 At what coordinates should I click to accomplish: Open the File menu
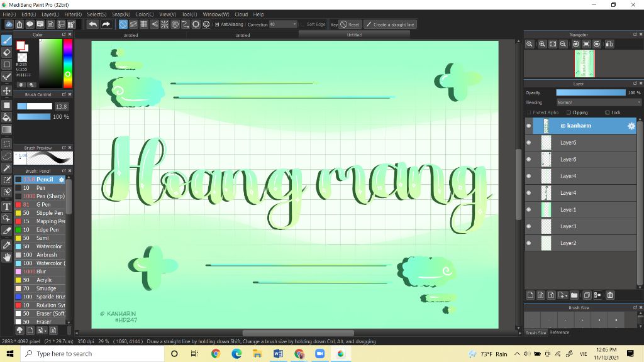coord(9,14)
